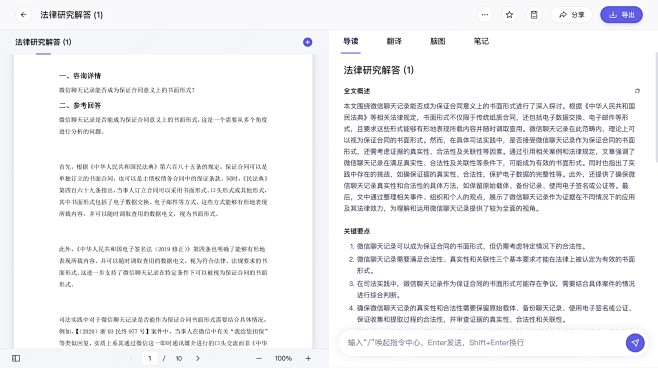
Task: Switch to the 脑图 tab
Action: coord(438,41)
